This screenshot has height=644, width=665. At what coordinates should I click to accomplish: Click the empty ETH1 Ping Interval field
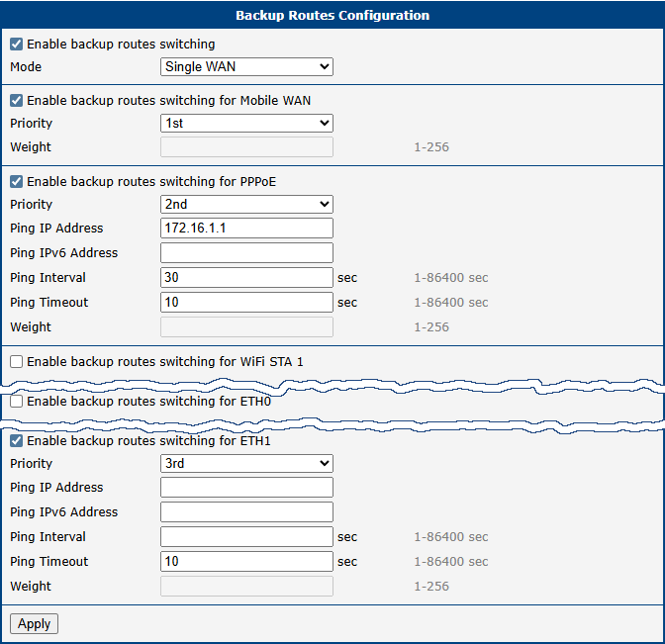point(246,537)
